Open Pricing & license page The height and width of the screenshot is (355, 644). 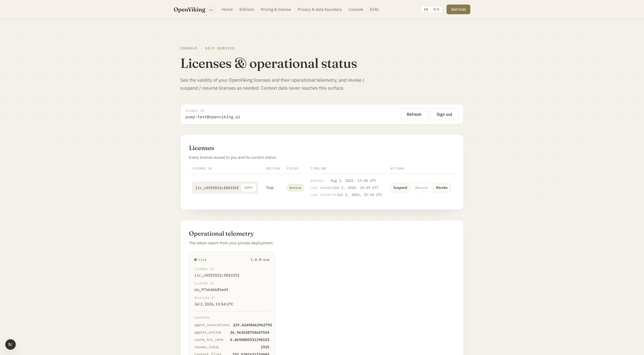[276, 10]
